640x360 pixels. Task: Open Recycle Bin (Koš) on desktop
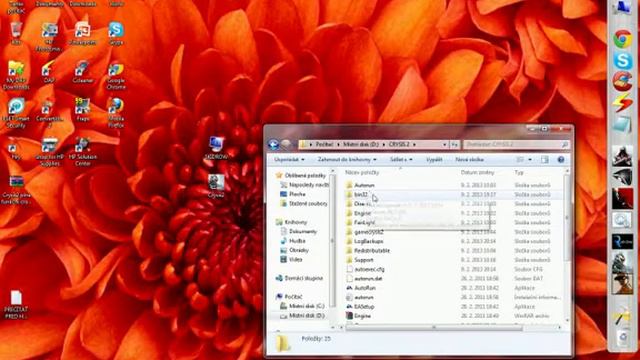[x=16, y=33]
